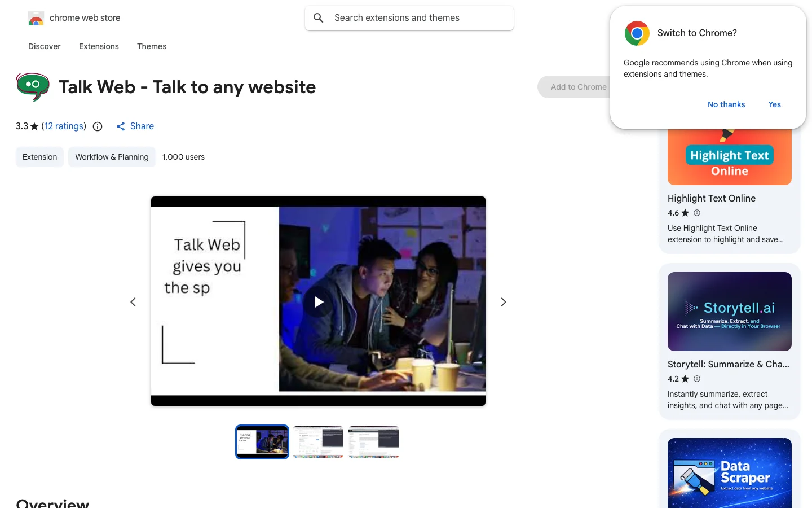Click the 1,000 users text

click(x=183, y=157)
